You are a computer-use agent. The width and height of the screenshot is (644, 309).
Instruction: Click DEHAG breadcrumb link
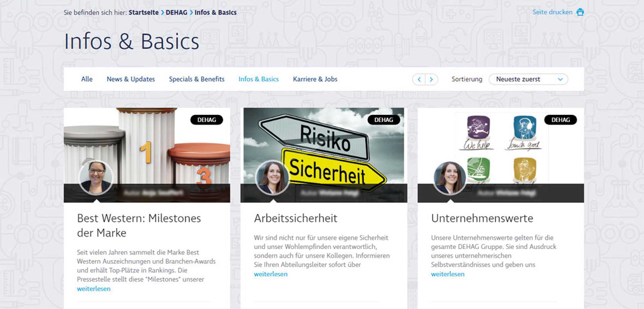click(176, 12)
